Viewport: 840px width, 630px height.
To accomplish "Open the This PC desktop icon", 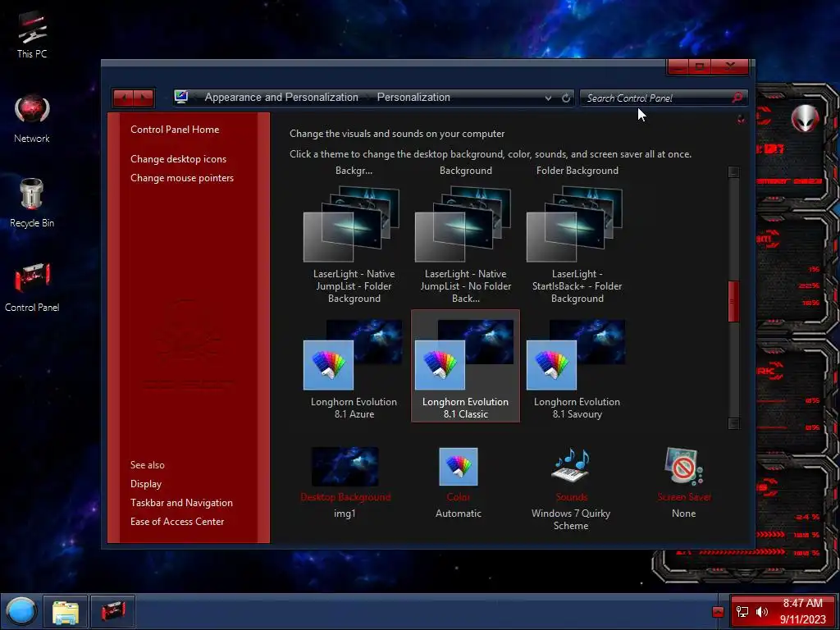I will [x=32, y=35].
